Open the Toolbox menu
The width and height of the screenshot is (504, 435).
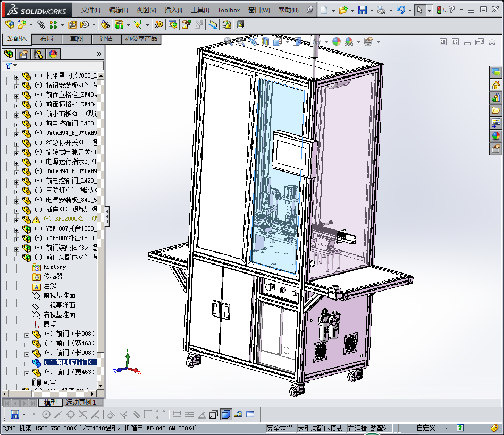coord(229,10)
